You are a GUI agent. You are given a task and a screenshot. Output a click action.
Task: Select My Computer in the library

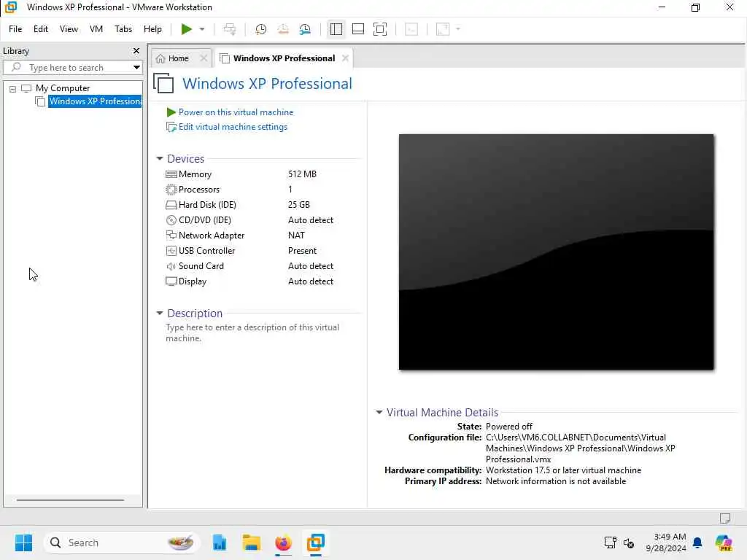(x=63, y=88)
